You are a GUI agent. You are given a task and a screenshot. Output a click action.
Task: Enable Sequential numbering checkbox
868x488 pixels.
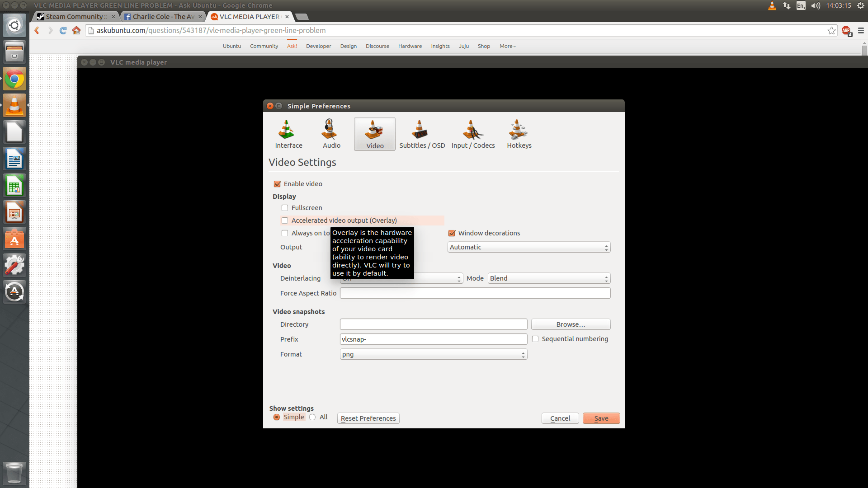535,339
